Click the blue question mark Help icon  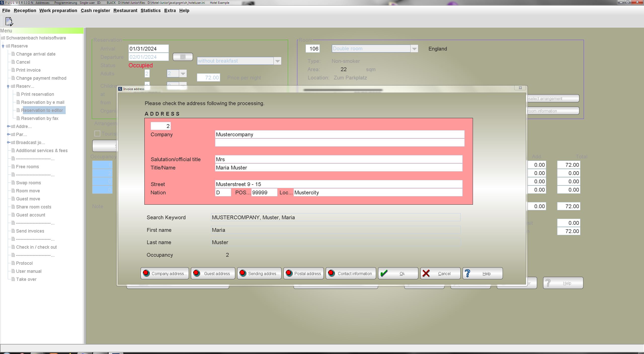click(x=468, y=273)
